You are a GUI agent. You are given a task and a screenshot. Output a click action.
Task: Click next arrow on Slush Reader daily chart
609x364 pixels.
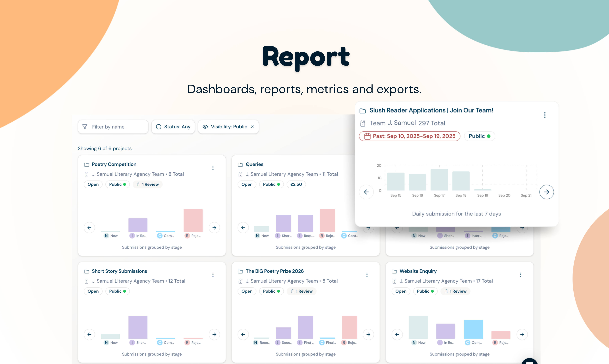(546, 192)
